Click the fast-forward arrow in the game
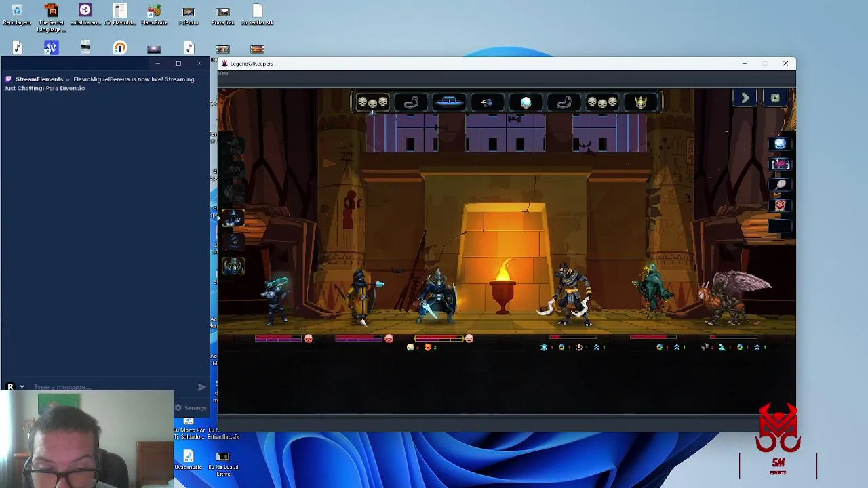868x488 pixels. coord(745,98)
